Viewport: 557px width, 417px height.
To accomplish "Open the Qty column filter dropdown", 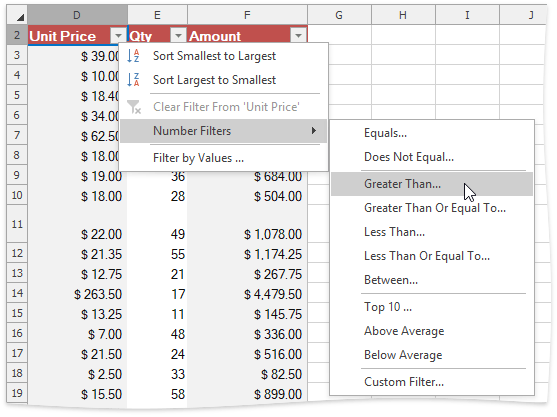I will [x=178, y=35].
